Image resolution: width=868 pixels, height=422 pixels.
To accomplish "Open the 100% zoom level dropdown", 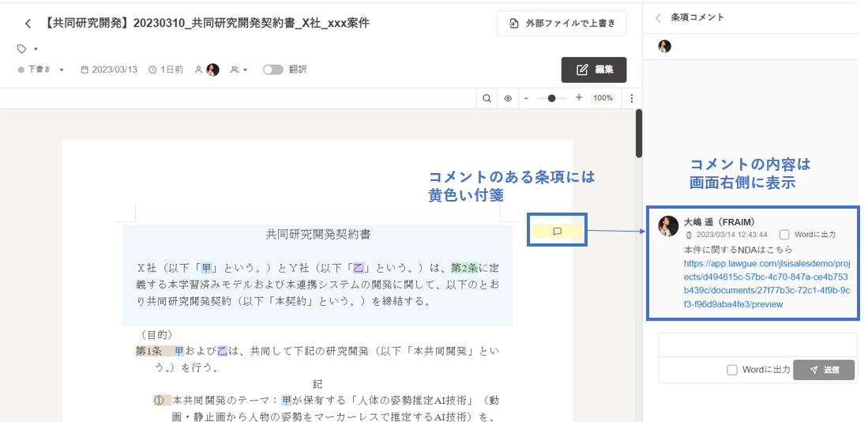I will click(x=603, y=98).
